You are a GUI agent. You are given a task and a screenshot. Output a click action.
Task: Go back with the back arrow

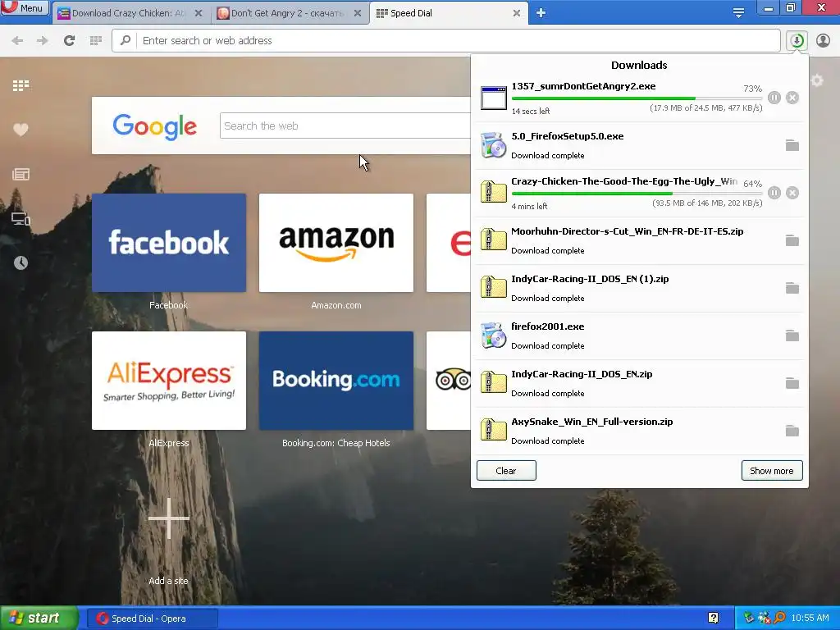tap(17, 41)
